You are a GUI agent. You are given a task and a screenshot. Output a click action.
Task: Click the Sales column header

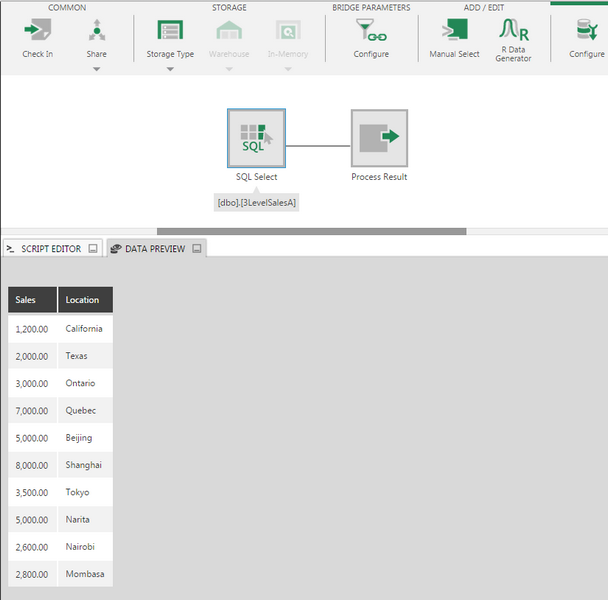32,300
